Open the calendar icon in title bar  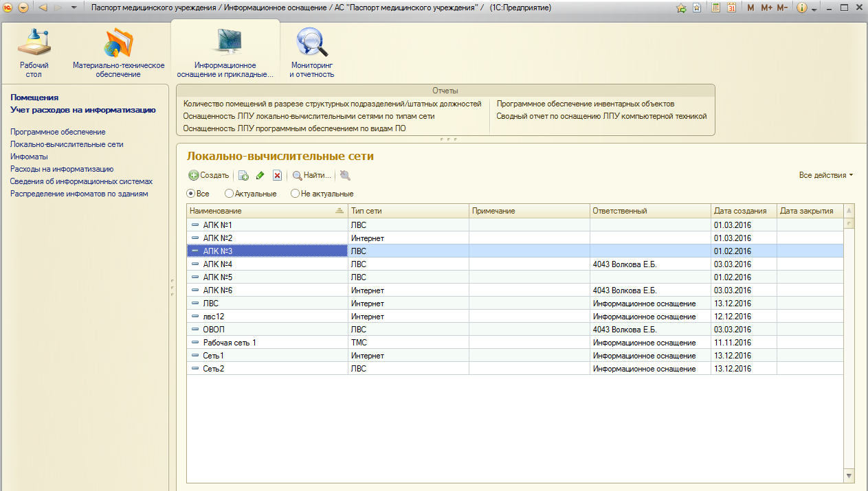(731, 8)
